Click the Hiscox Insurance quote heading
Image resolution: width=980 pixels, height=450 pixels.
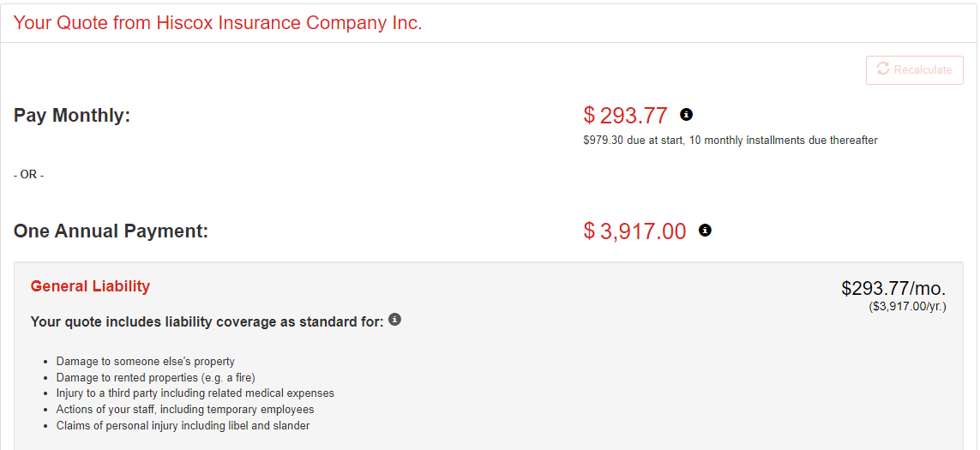tap(218, 23)
